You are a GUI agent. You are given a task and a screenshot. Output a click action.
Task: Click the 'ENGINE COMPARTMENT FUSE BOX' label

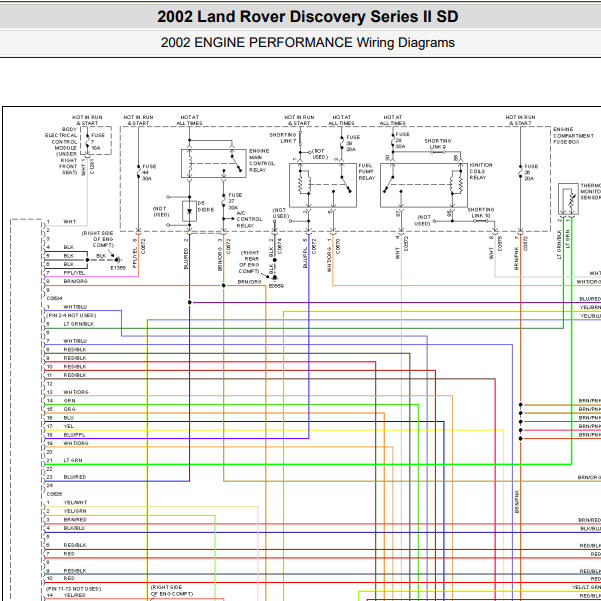[x=573, y=135]
